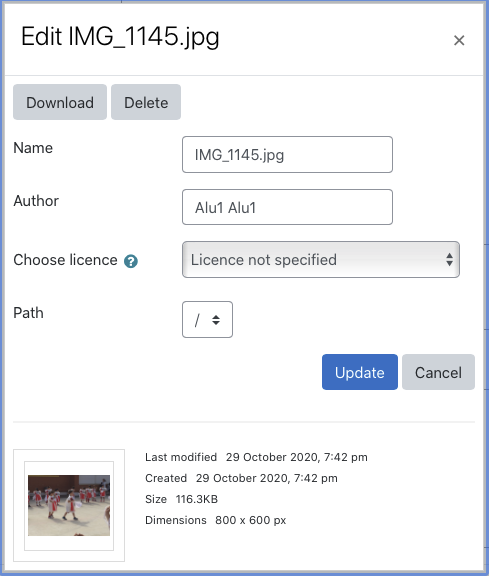Image resolution: width=489 pixels, height=576 pixels.
Task: Open the Choose licence help icon
Action: 131,261
